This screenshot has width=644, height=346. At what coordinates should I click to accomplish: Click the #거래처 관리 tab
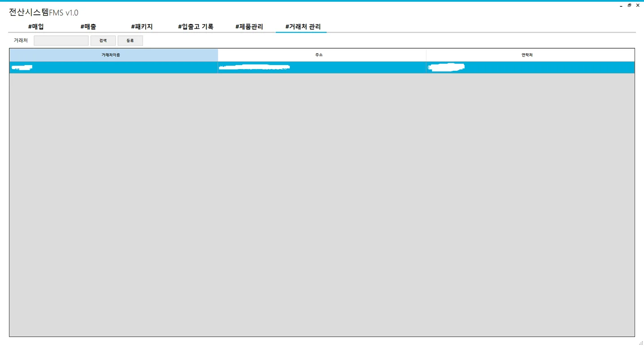pos(303,27)
